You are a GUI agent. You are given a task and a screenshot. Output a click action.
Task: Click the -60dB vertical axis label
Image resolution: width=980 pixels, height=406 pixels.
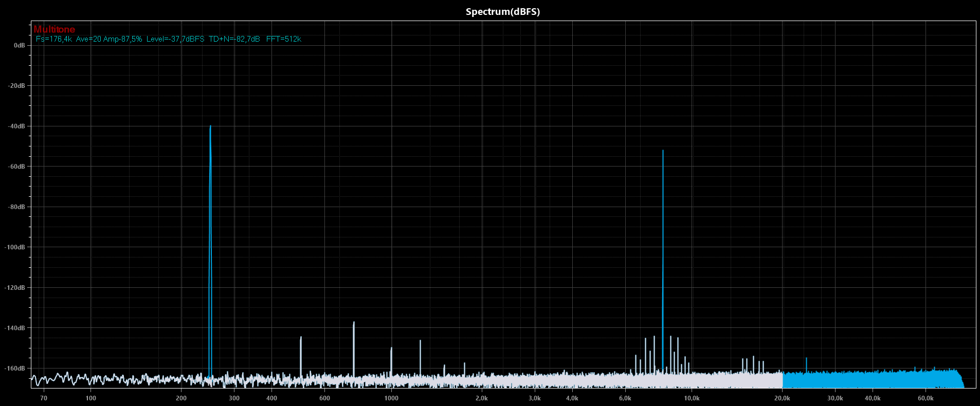[x=16, y=167]
